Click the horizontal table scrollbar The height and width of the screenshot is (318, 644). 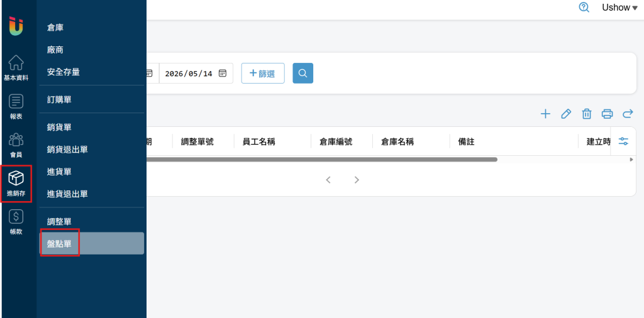click(322, 160)
